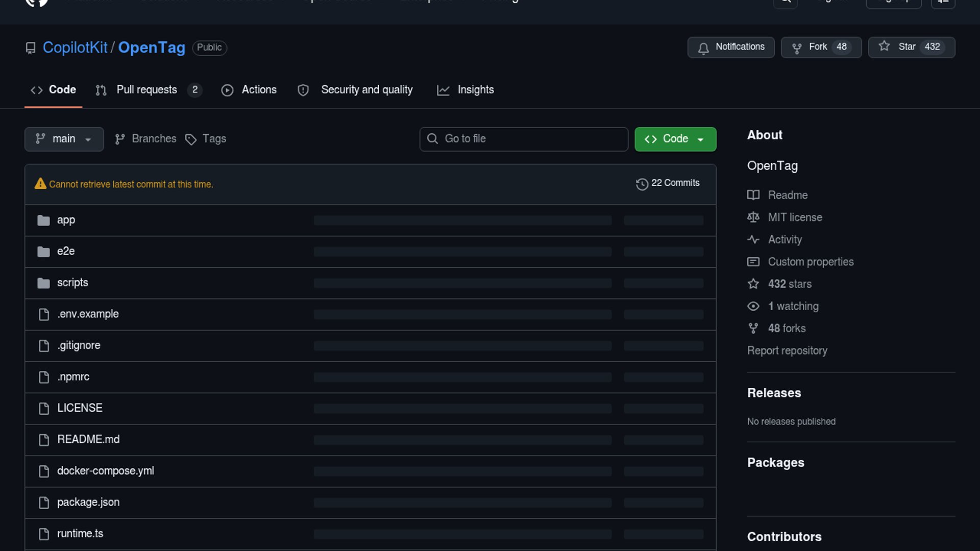The width and height of the screenshot is (980, 551).
Task: Click file icon beside README.md
Action: tap(44, 440)
